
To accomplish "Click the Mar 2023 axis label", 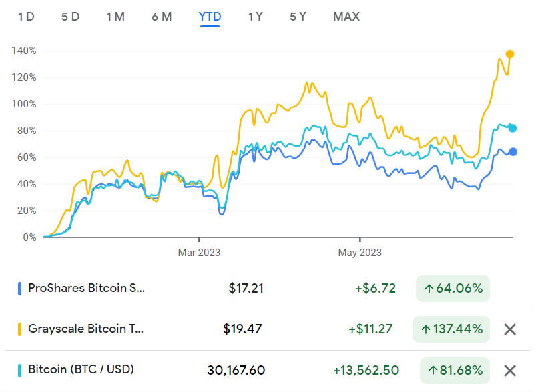I will [199, 253].
